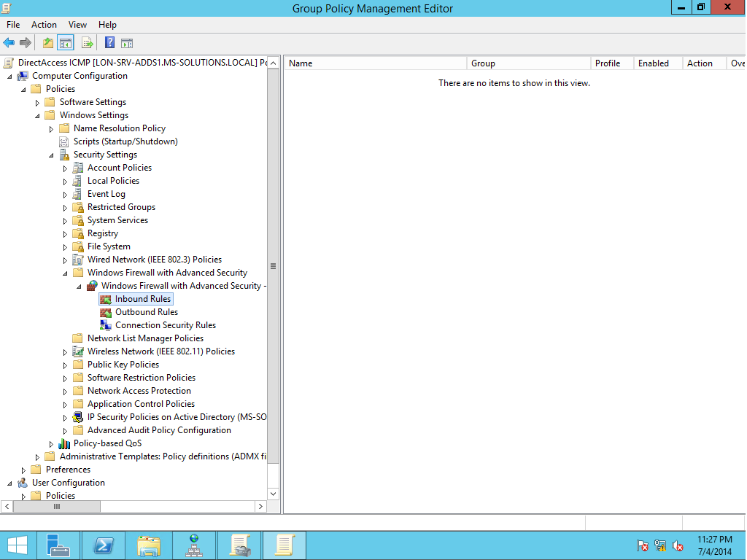747x560 pixels.
Task: Sort by the Profile column header
Action: coord(612,63)
